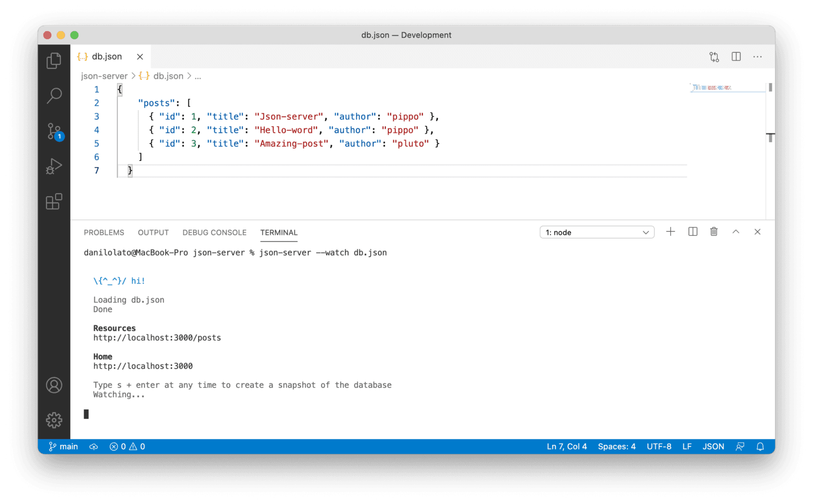Screen dimensions: 813x504
Task: Switch to the OUTPUT panel tab
Action: point(153,233)
